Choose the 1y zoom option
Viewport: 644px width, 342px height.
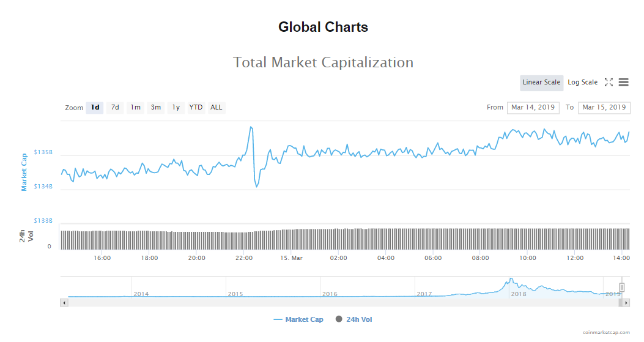coord(176,108)
